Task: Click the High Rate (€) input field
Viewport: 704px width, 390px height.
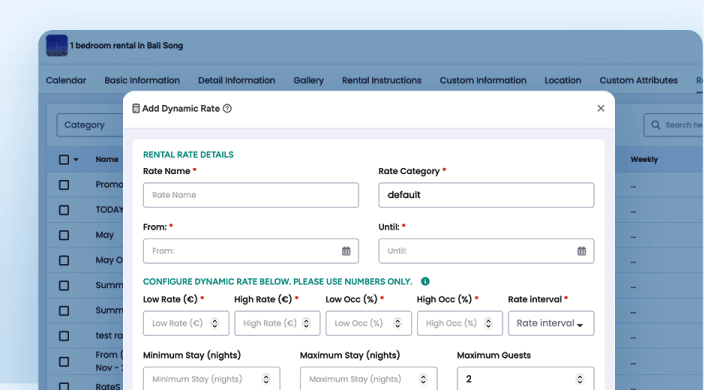Action: [x=277, y=323]
